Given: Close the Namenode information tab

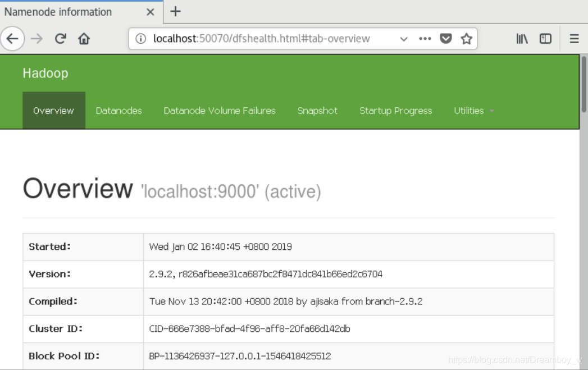Looking at the screenshot, I should [x=150, y=12].
